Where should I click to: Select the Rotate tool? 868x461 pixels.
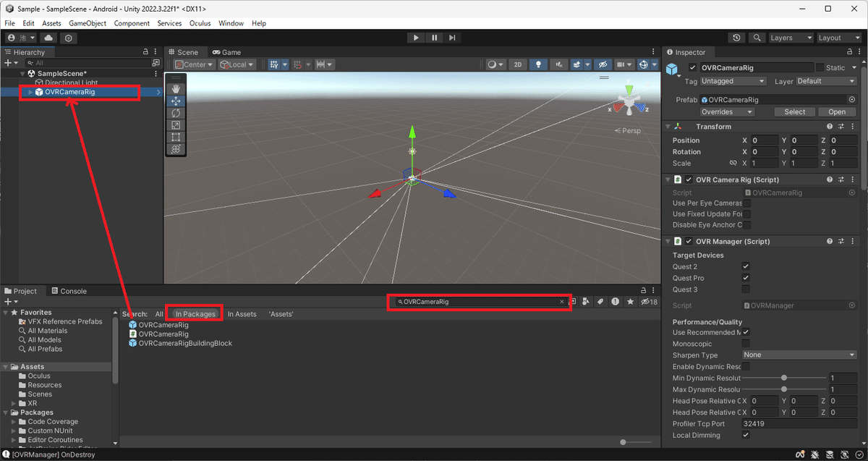(176, 113)
